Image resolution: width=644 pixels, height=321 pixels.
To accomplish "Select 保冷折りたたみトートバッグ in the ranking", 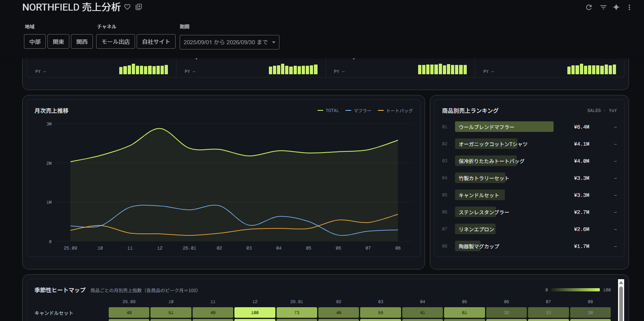I will coord(491,161).
